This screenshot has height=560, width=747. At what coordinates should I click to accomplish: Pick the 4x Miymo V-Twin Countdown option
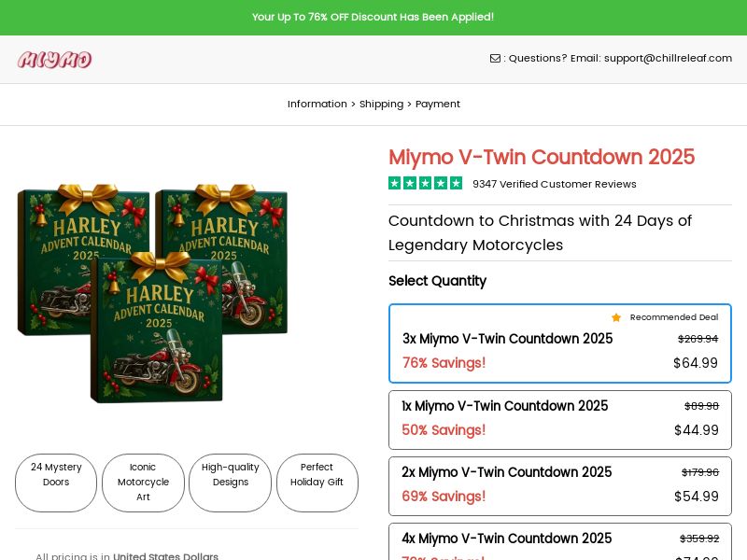[559, 541]
